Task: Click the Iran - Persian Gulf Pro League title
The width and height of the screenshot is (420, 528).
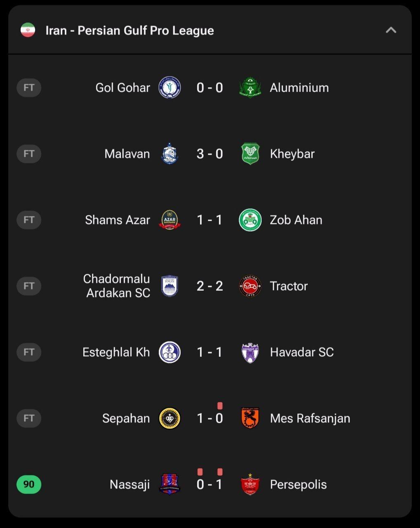Action: 130,30
